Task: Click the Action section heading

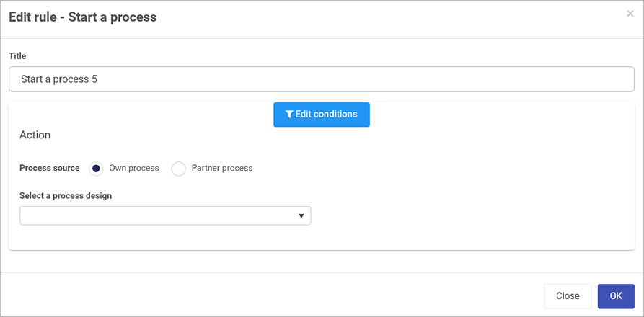Action: coord(35,135)
